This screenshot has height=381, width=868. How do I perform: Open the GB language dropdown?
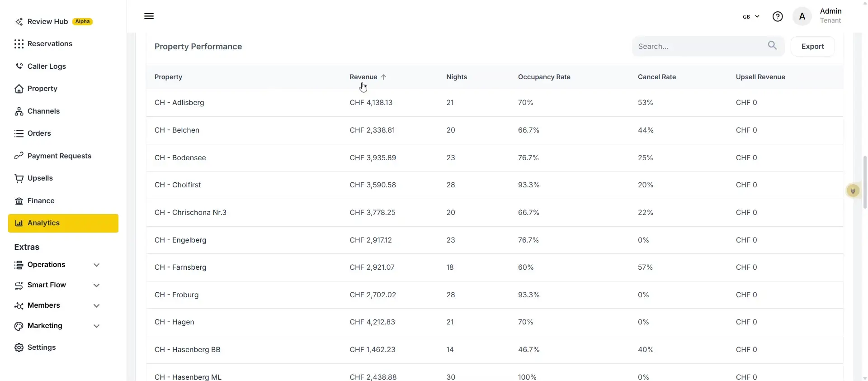[x=751, y=17]
